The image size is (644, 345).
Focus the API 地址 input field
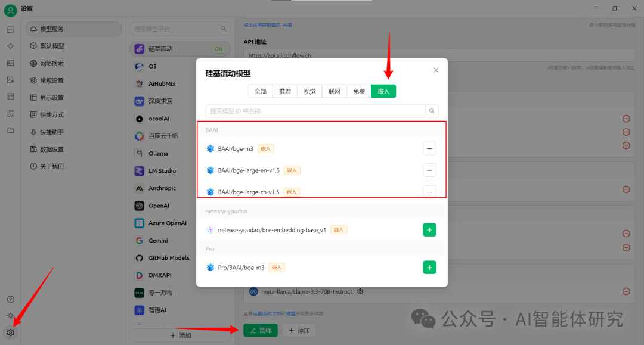439,55
